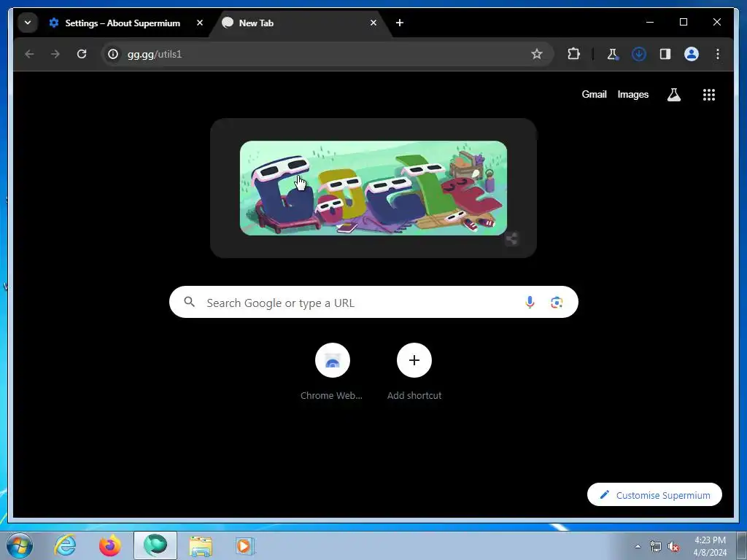
Task: Toggle the side panel
Action: pos(665,54)
